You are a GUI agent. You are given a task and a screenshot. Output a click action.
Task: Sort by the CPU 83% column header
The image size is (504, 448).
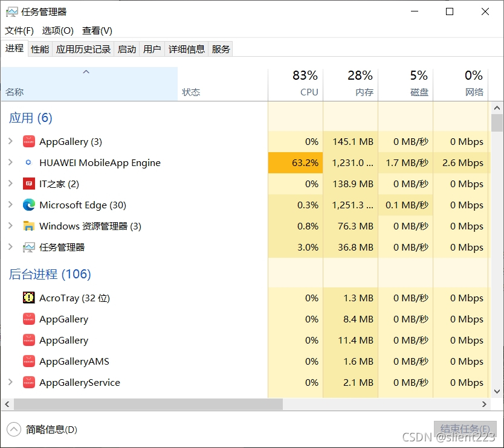296,84
